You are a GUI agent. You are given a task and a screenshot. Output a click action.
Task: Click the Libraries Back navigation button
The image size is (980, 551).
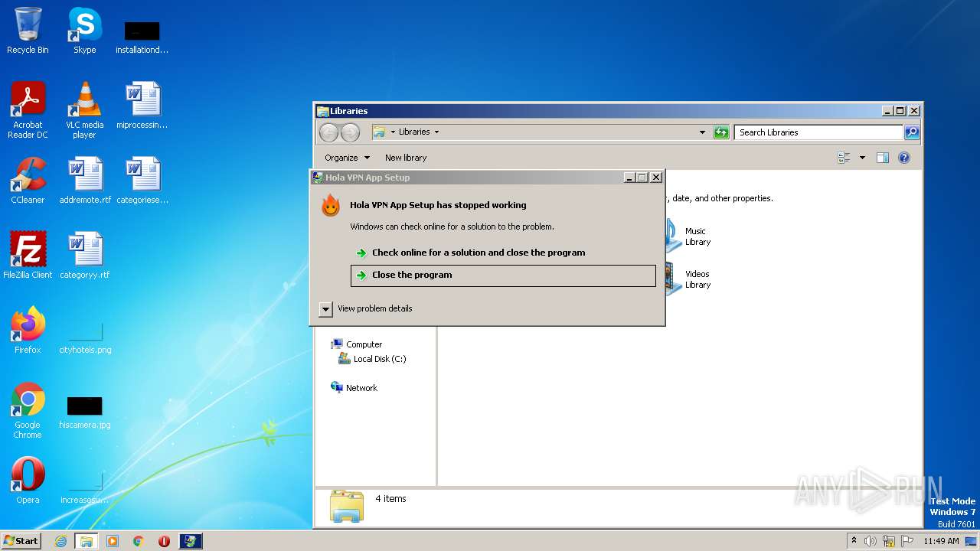[x=328, y=132]
